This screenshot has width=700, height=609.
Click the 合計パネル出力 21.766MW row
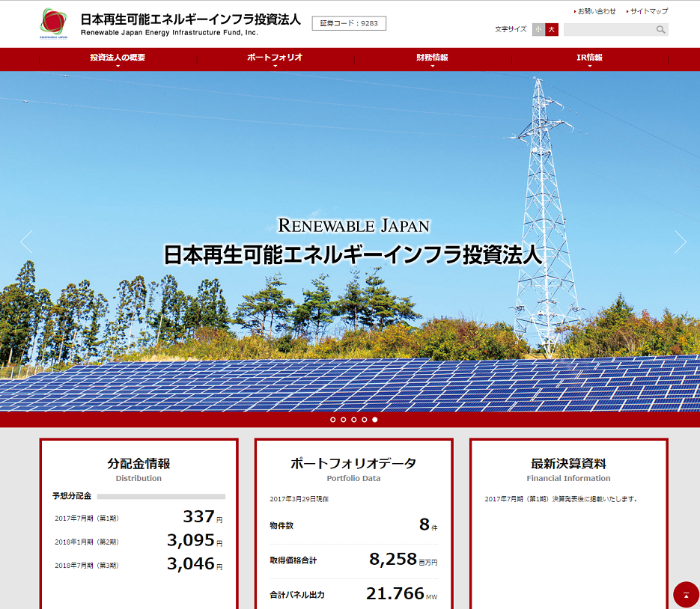pyautogui.click(x=353, y=594)
